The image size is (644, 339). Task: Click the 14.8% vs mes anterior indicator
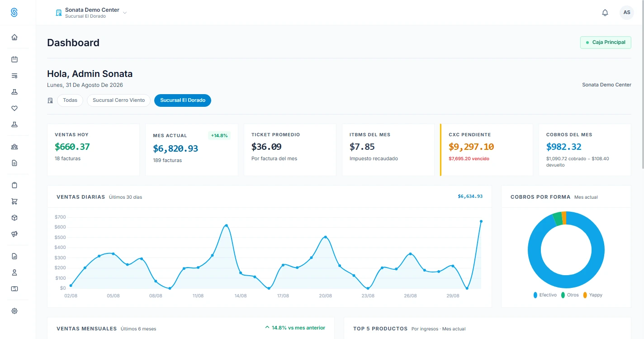(x=295, y=328)
